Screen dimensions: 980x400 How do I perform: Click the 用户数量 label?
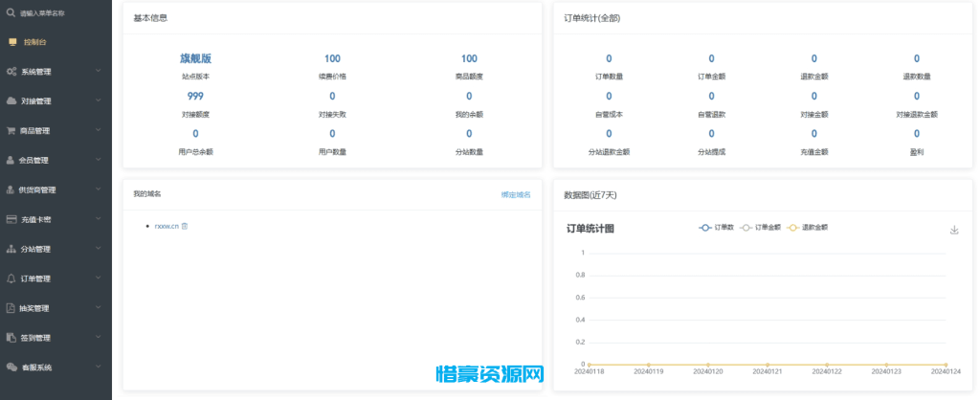332,152
